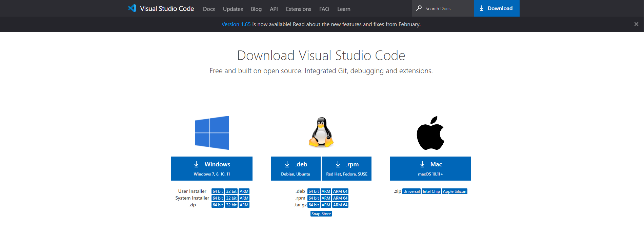The image size is (644, 246).
Task: Select System Installer ARM
Action: point(244,198)
